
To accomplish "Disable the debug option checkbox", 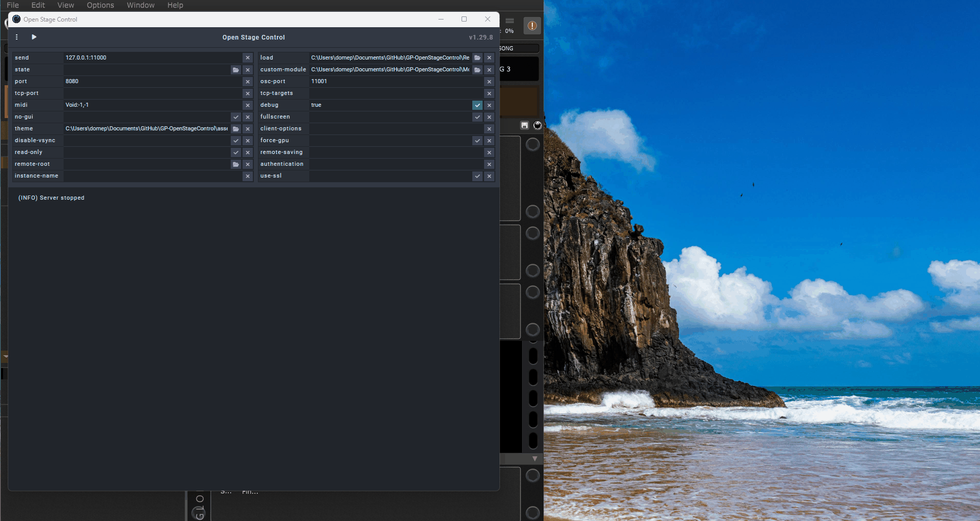I will 477,105.
